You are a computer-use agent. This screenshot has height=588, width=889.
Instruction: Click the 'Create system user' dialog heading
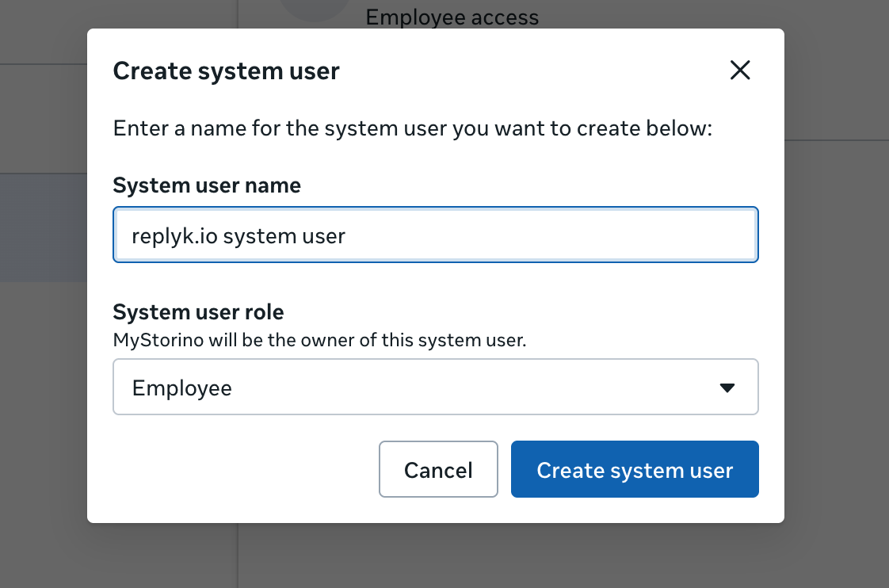click(227, 71)
